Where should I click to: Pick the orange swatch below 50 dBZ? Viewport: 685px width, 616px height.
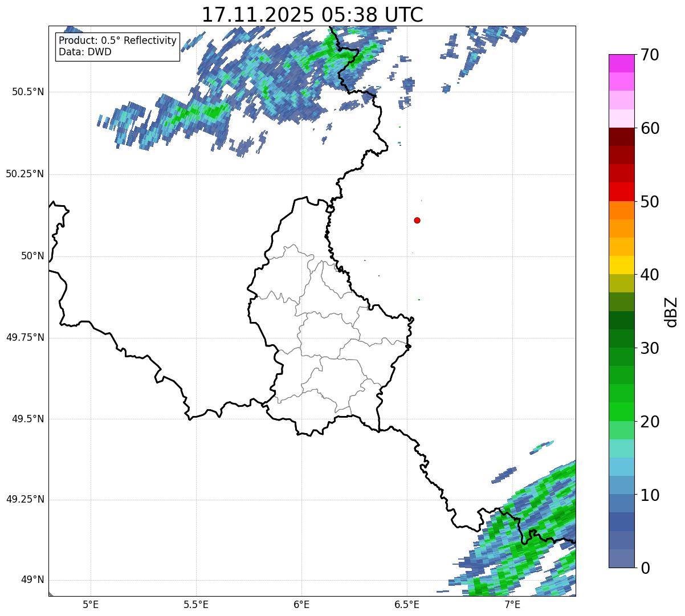(x=622, y=210)
